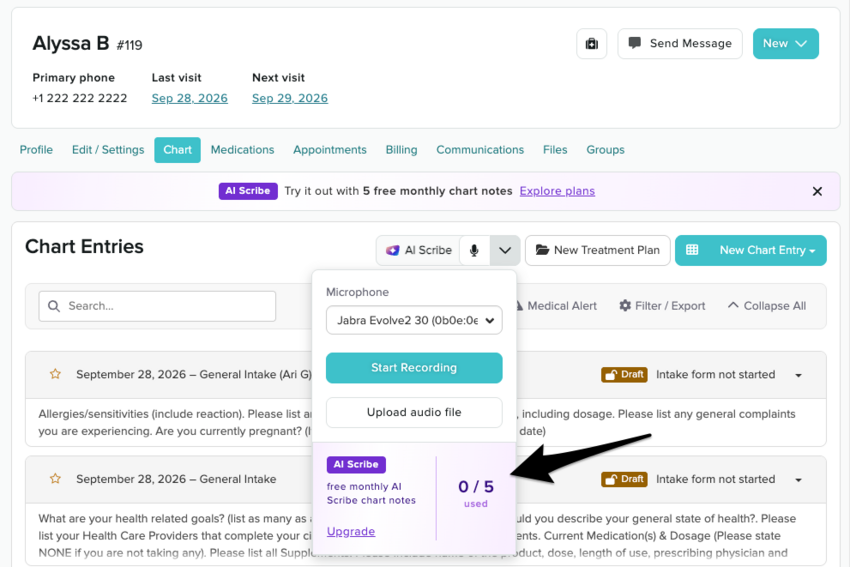This screenshot has height=567, width=850.
Task: Follow the Explore plans link
Action: click(557, 191)
